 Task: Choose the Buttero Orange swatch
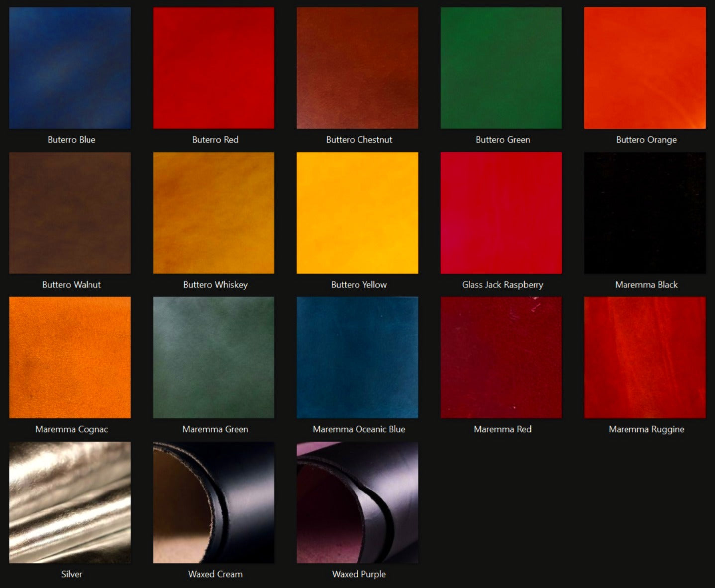tap(645, 68)
